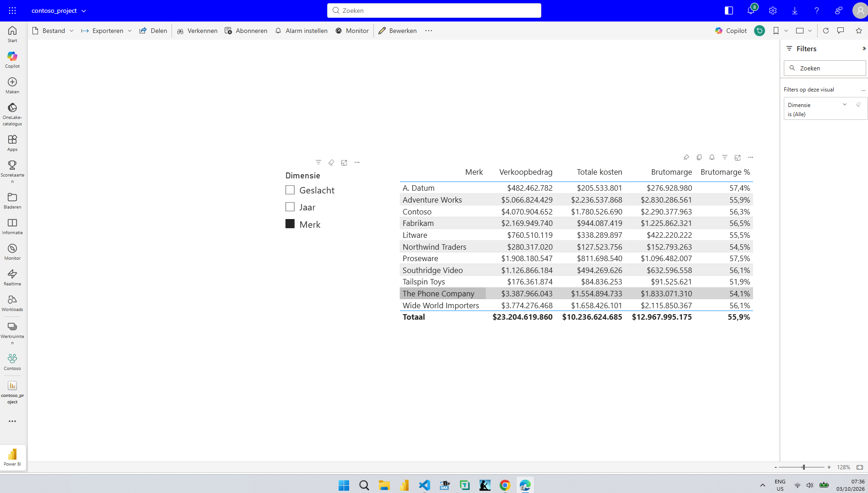Click the top Zoeken search box
The height and width of the screenshot is (493, 868).
coord(434,11)
